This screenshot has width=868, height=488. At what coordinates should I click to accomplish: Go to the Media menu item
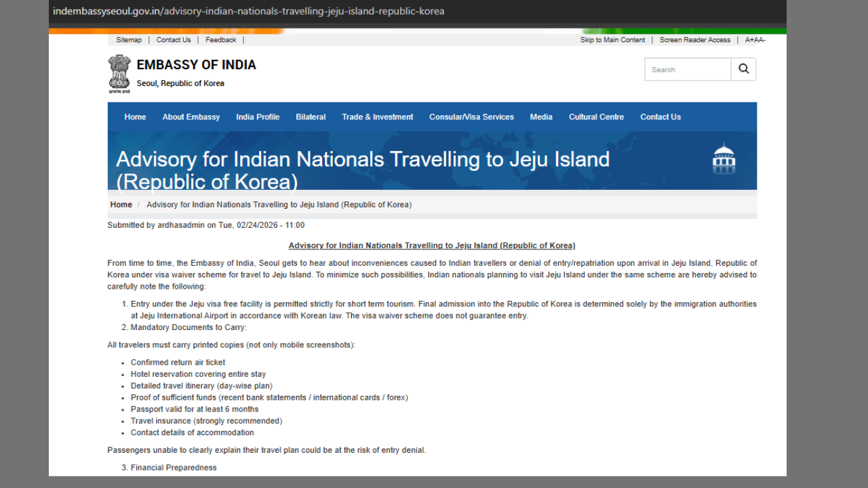[x=541, y=117]
